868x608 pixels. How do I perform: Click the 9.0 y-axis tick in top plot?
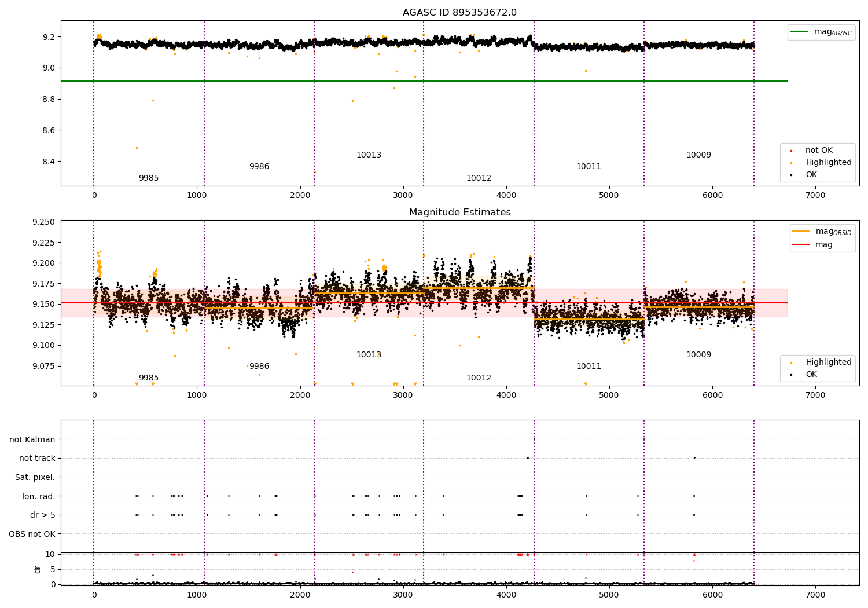(x=49, y=68)
